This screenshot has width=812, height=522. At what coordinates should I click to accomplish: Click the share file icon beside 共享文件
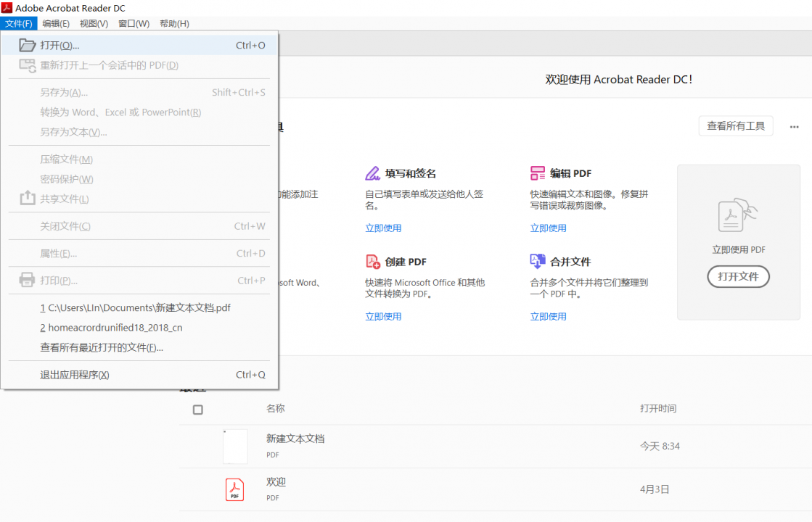[x=28, y=198]
